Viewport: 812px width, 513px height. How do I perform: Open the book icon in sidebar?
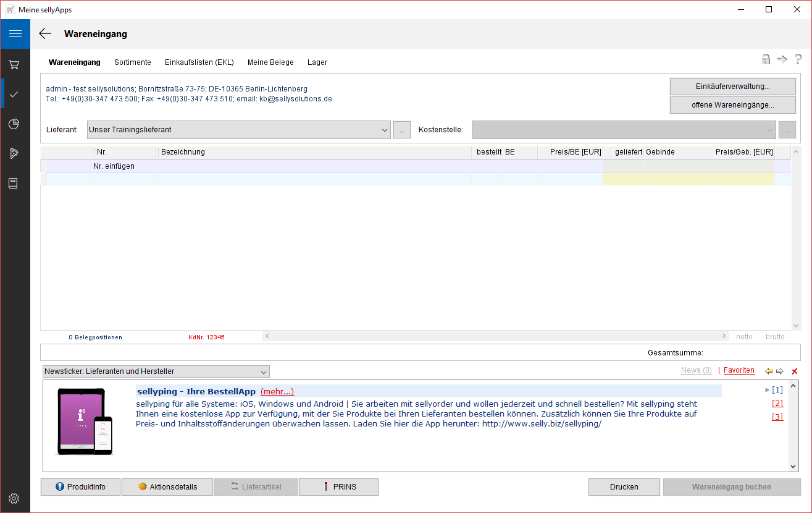point(14,184)
